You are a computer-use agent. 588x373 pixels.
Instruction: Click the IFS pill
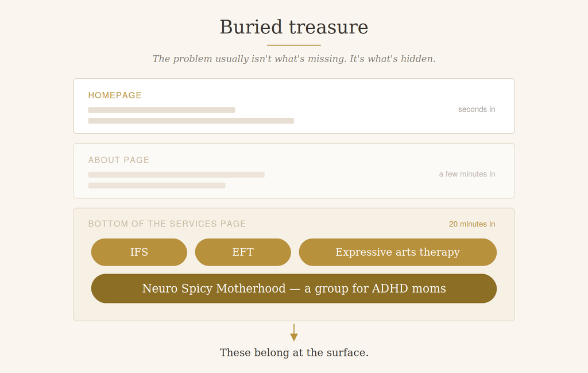[x=139, y=252]
